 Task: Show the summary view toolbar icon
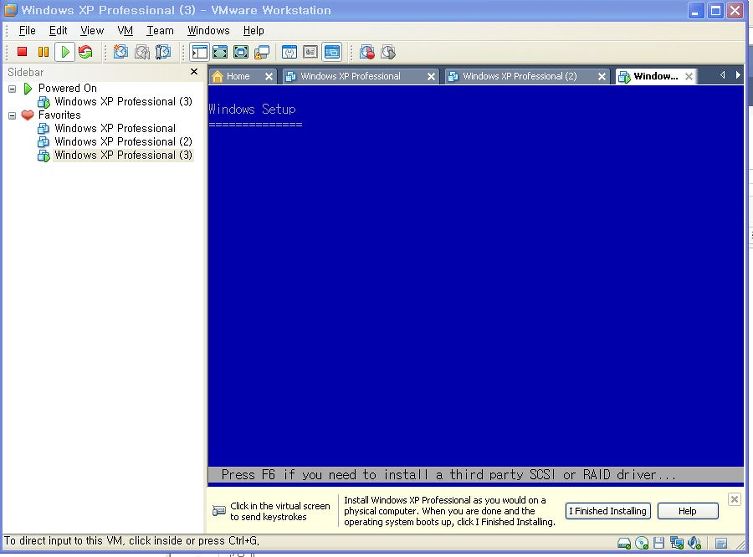click(290, 52)
